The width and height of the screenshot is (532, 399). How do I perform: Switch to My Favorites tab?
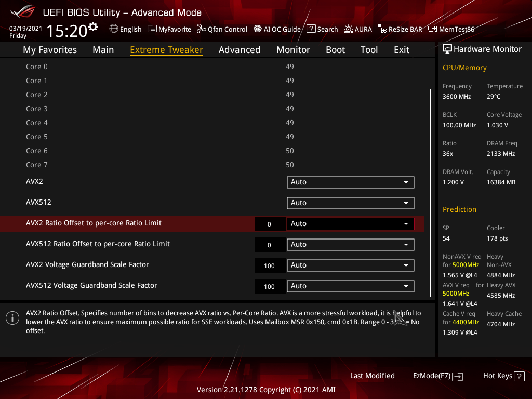[50, 50]
